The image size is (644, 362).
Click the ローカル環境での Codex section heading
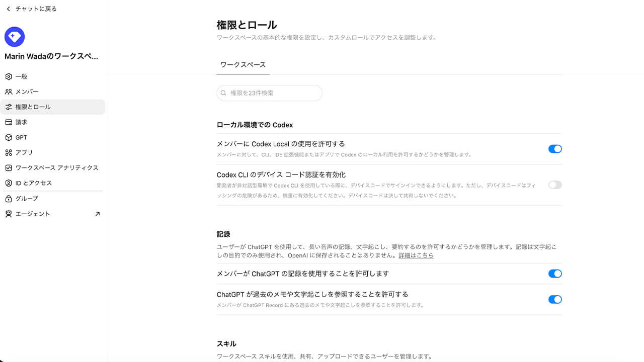point(255,125)
